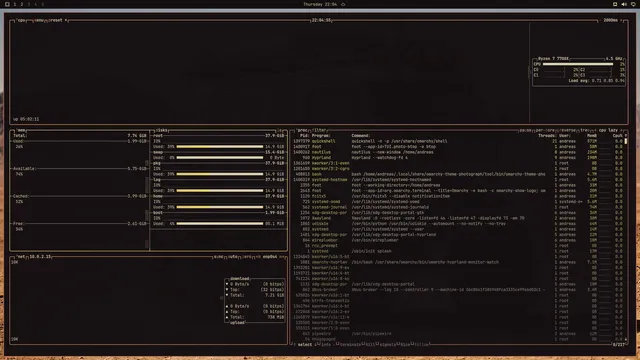The width and height of the screenshot is (640, 360).
Task: Select the nautilus process row
Action: pos(457,152)
